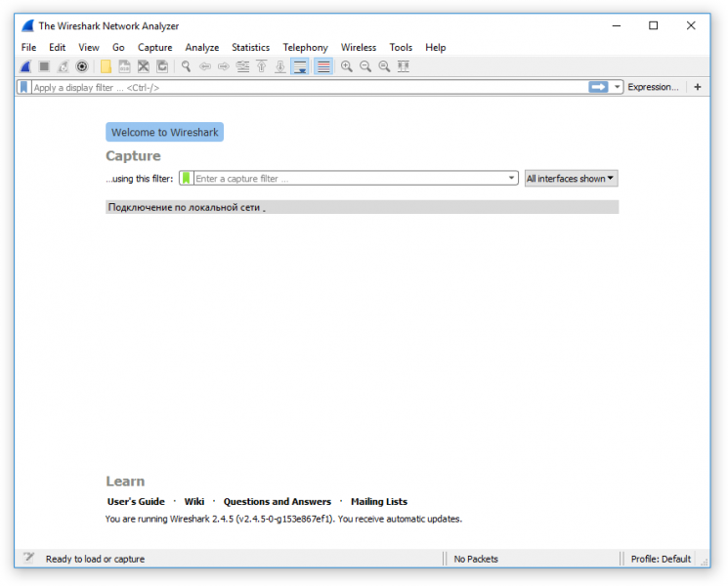Open capture options icon
Image resolution: width=728 pixels, height=586 pixels.
click(x=82, y=66)
